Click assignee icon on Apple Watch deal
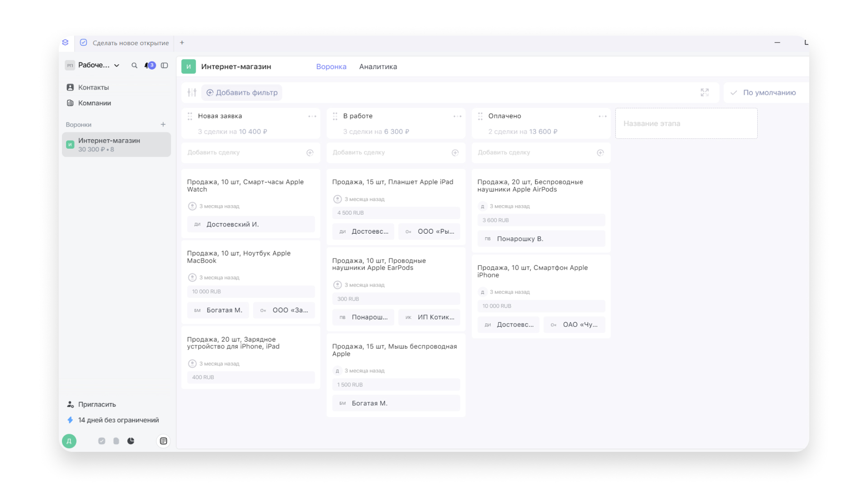Viewport: 868px width, 488px height. tap(192, 206)
